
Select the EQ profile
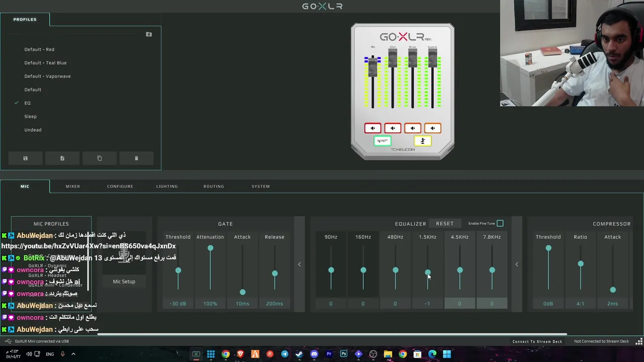point(27,103)
